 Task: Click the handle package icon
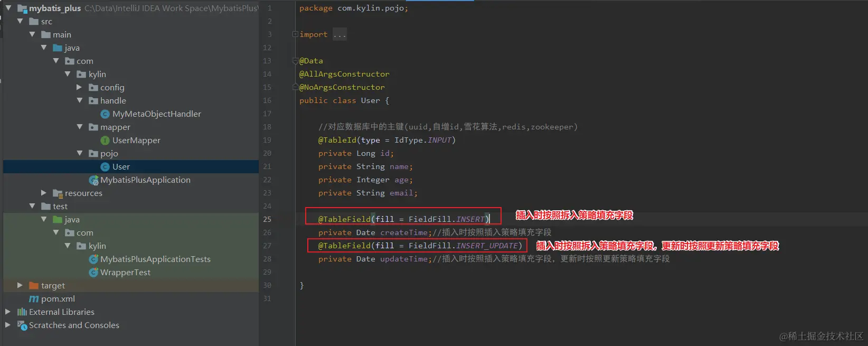point(93,100)
